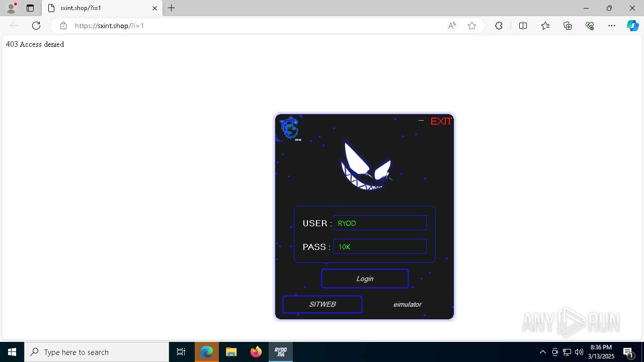Click the grinning mask logo image

[366, 166]
